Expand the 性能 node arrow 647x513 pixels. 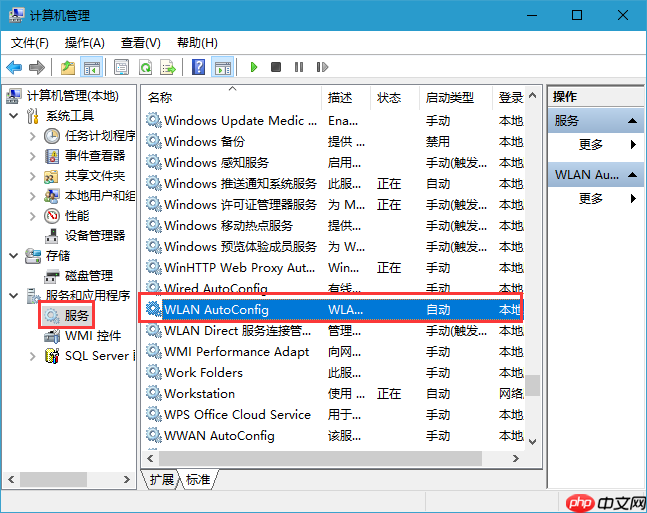tap(33, 216)
